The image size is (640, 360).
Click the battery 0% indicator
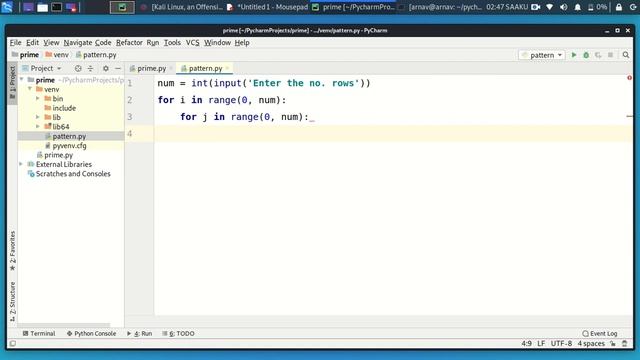pyautogui.click(x=597, y=7)
